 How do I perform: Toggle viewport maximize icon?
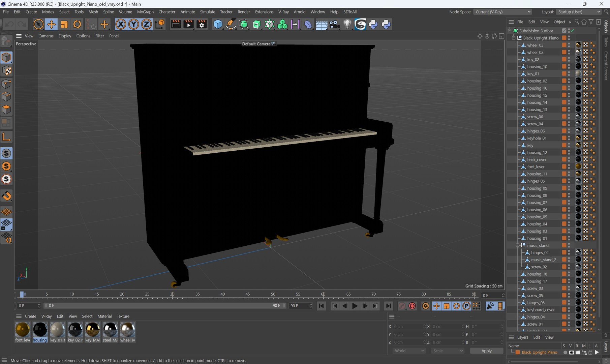coord(501,36)
